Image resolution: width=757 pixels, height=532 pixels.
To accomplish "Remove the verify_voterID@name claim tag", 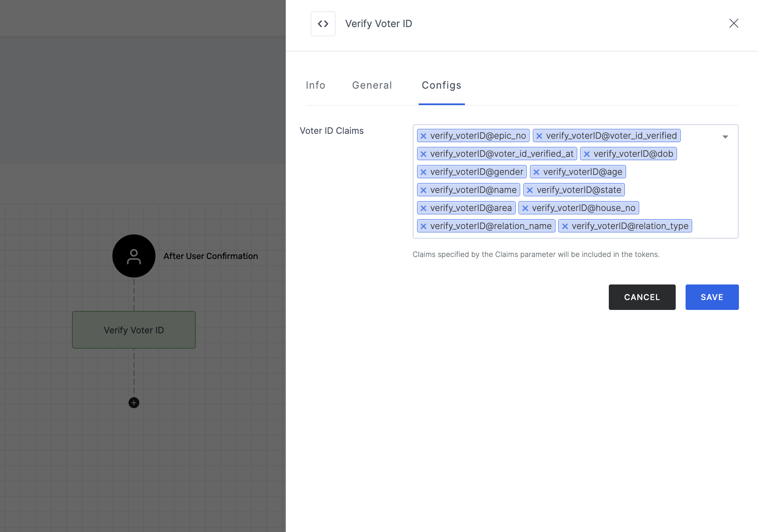I will tap(423, 190).
